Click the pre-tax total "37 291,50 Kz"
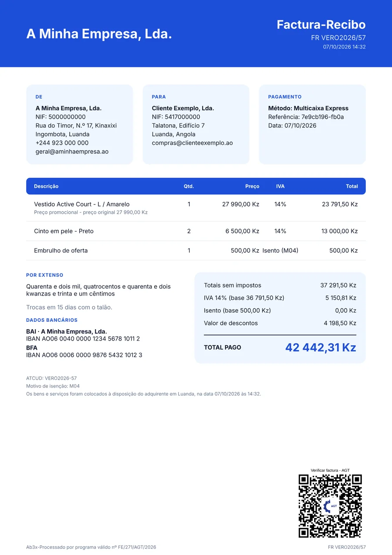This screenshot has width=392, height=555. [x=338, y=286]
